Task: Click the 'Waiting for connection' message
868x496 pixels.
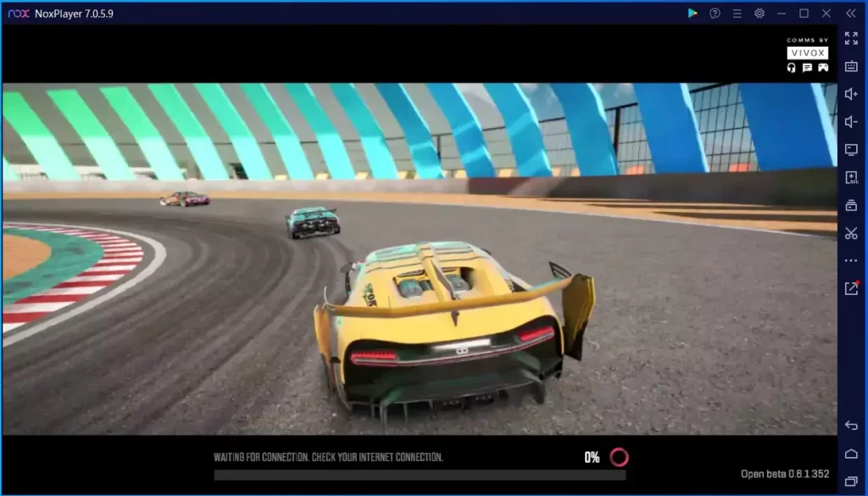Action: pyautogui.click(x=328, y=457)
